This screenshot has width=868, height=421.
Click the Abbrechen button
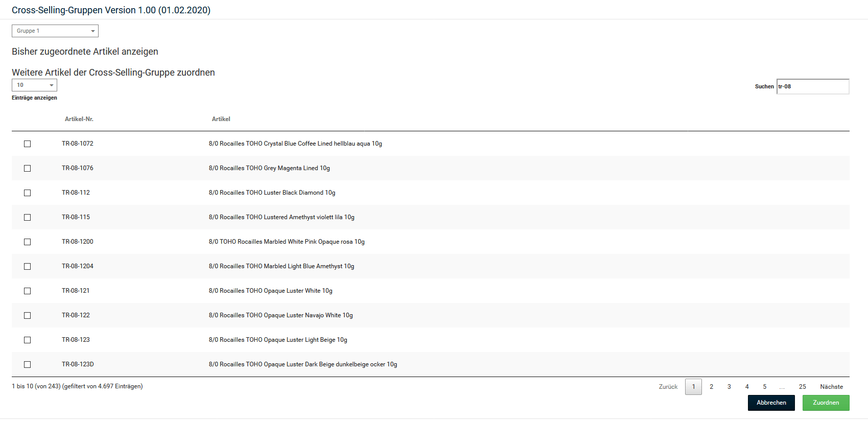pyautogui.click(x=771, y=403)
